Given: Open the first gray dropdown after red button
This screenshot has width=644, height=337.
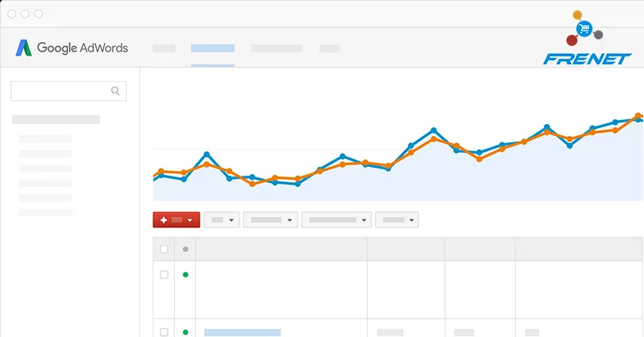Looking at the screenshot, I should [221, 219].
